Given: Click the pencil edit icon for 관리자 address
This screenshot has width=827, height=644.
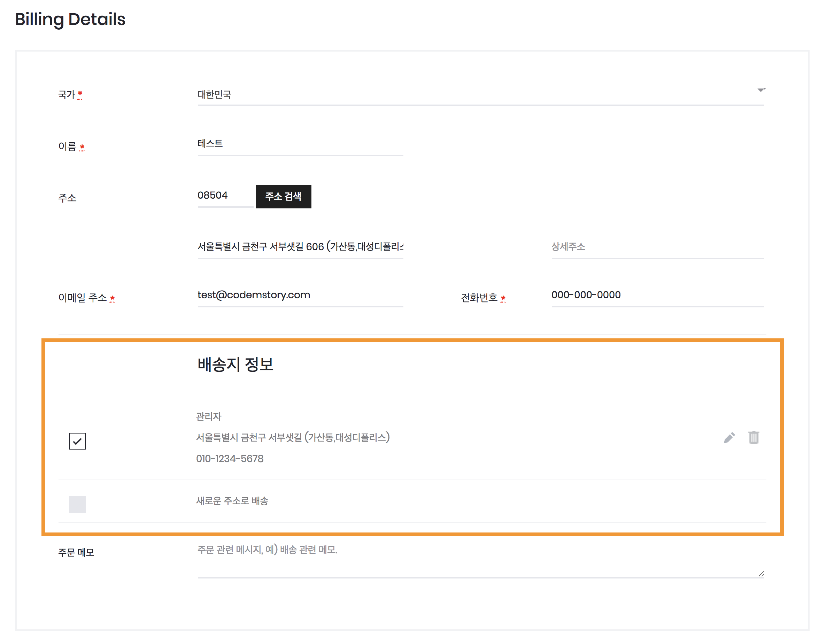Looking at the screenshot, I should pos(729,438).
